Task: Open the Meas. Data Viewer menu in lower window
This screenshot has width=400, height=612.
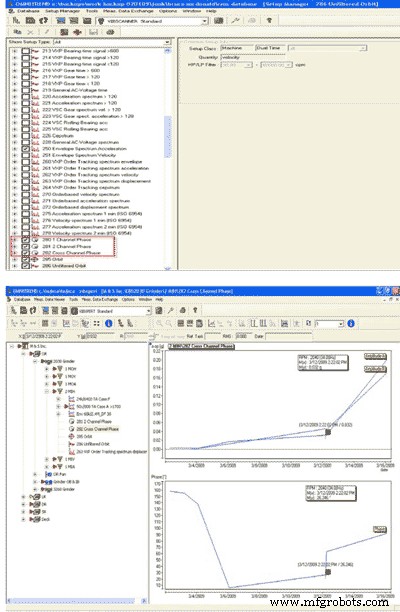Action: 49,299
